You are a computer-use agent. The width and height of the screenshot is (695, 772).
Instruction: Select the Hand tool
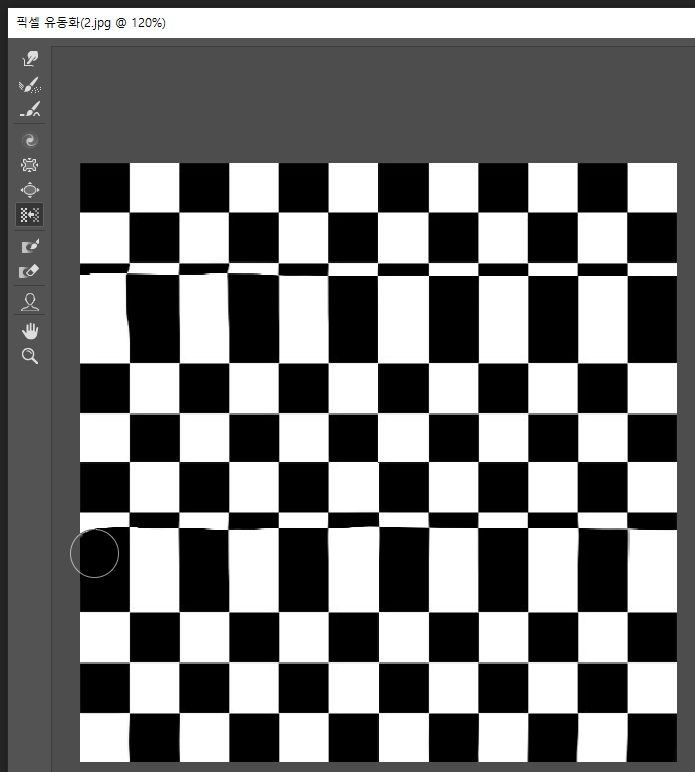coord(30,331)
